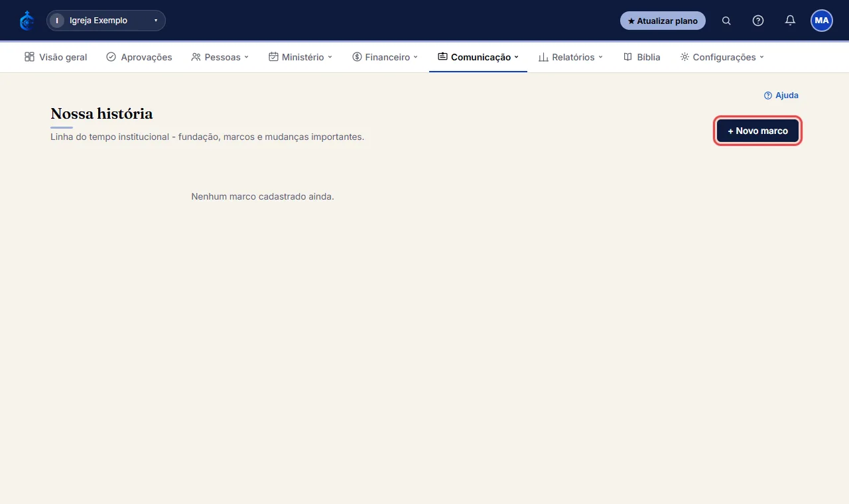
Task: Expand the Ministério menu
Action: coord(300,57)
